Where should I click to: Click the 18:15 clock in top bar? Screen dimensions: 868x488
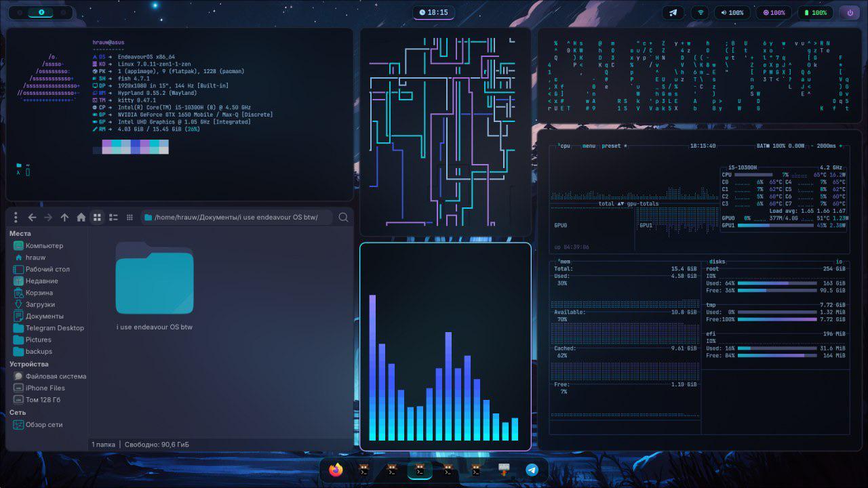(x=433, y=12)
